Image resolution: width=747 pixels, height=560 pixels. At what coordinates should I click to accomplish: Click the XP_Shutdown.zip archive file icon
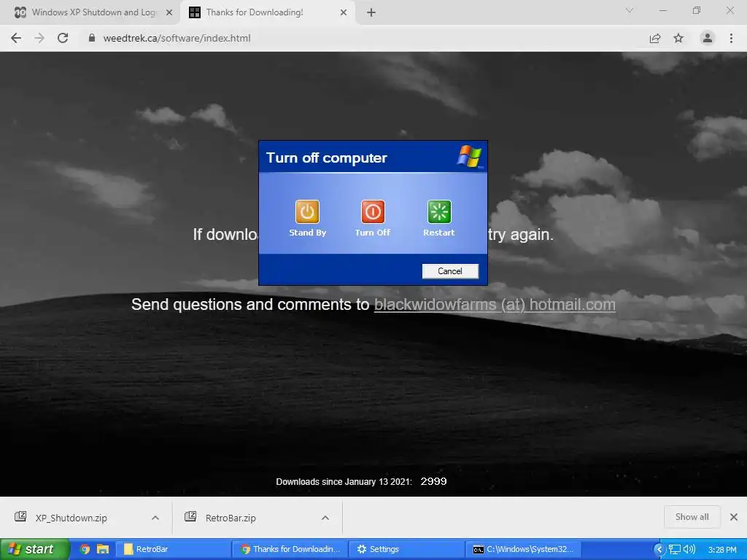20,517
